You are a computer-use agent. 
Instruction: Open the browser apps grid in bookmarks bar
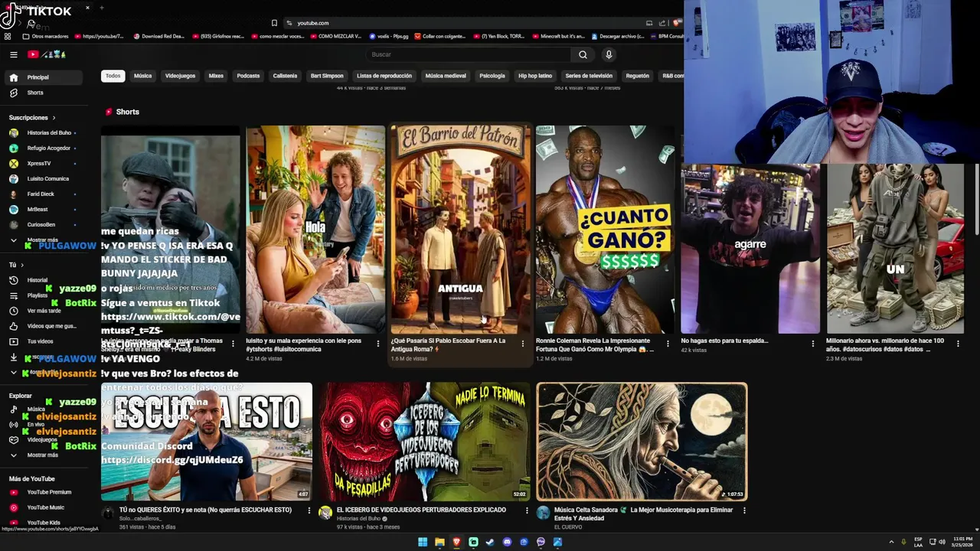point(8,36)
